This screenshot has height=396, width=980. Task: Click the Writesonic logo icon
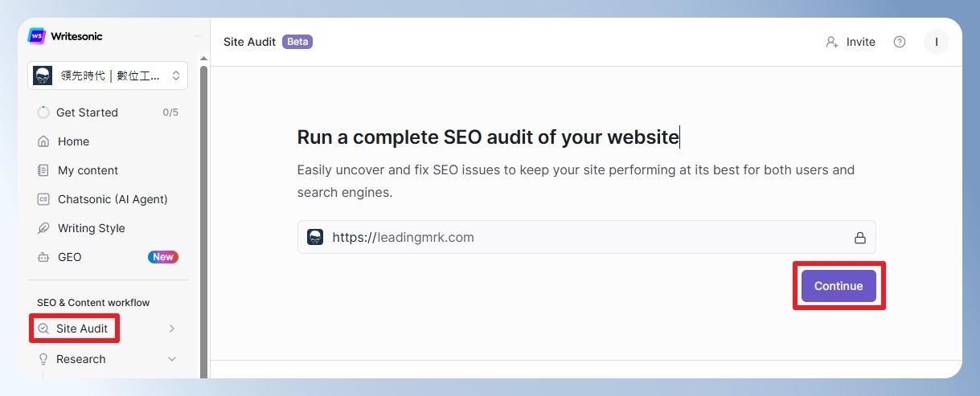tap(36, 36)
